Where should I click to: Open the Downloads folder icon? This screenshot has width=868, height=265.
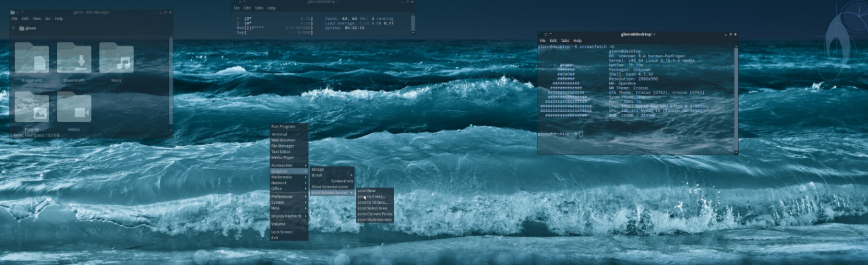[74, 58]
